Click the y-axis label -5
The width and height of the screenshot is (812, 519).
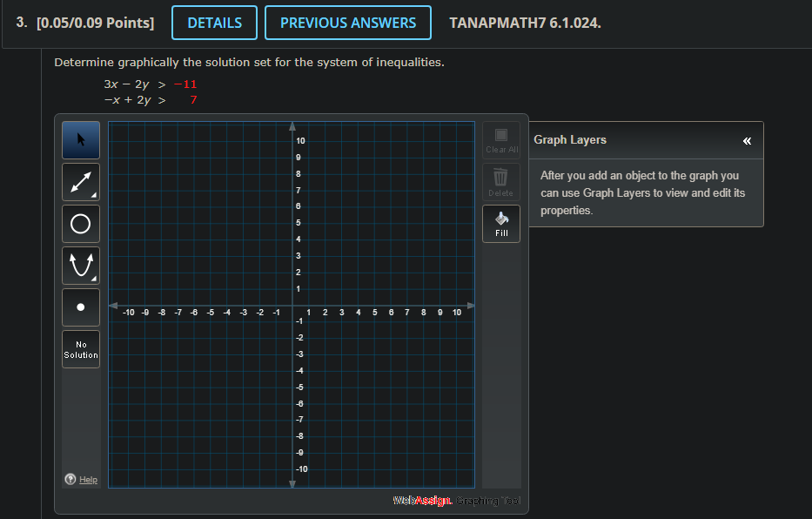pyautogui.click(x=299, y=388)
